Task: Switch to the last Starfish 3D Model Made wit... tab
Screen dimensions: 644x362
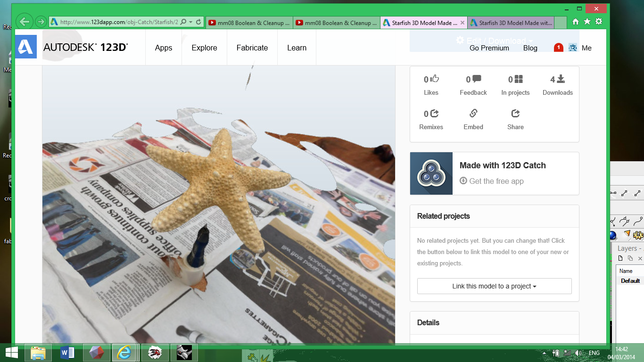Action: pos(511,23)
